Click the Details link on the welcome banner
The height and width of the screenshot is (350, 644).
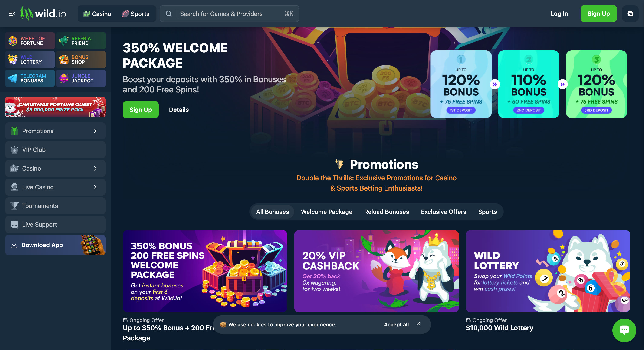[x=179, y=110]
